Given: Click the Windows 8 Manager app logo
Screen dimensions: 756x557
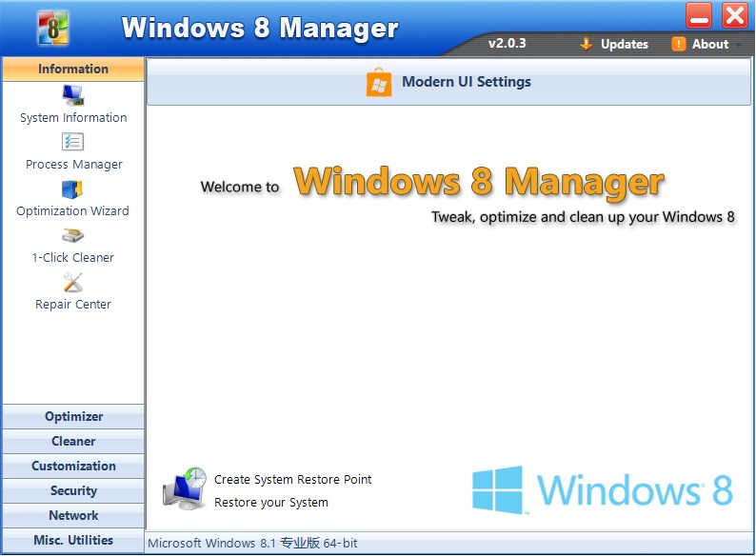Looking at the screenshot, I should (53, 28).
